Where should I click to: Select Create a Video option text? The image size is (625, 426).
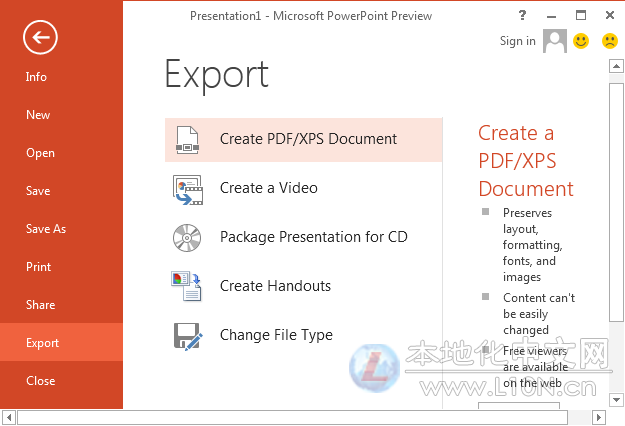coord(268,188)
